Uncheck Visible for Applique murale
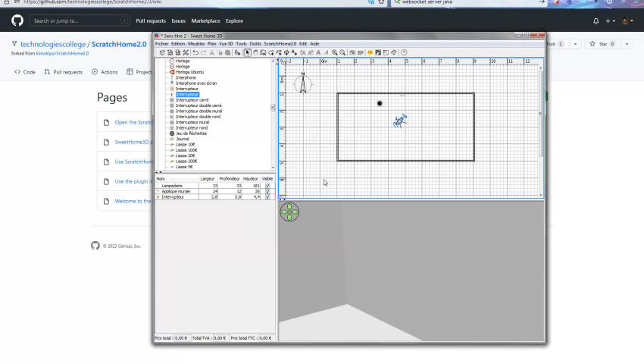The height and width of the screenshot is (364, 644). tap(267, 191)
